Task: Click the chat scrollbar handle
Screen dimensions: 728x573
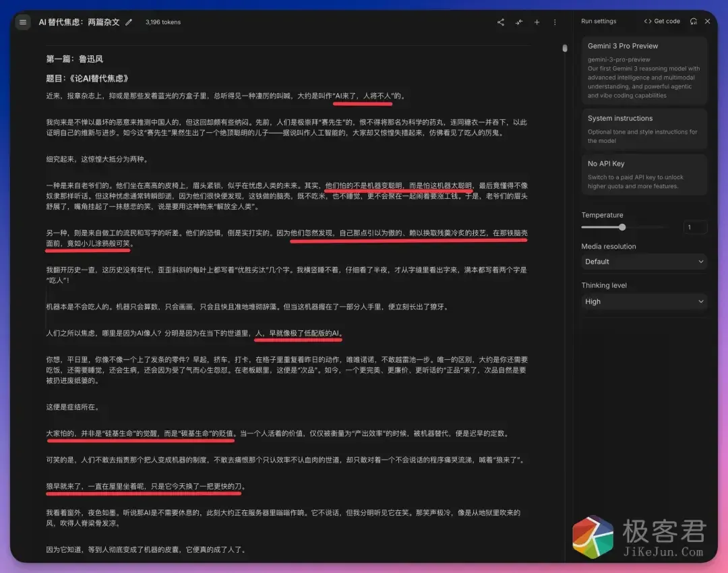Action: (564, 49)
